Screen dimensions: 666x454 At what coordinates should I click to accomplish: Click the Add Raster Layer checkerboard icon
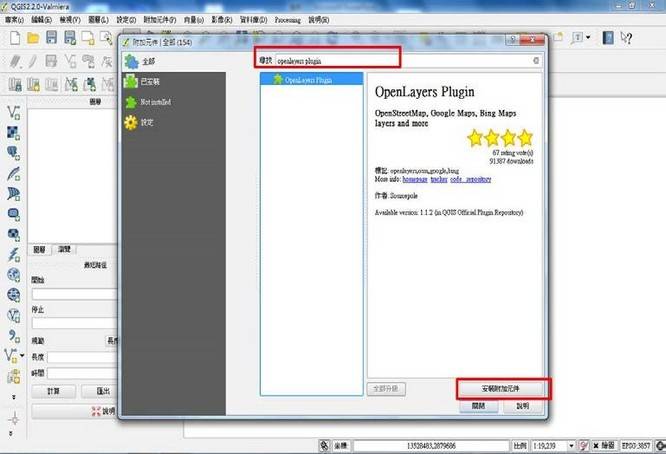click(x=14, y=133)
